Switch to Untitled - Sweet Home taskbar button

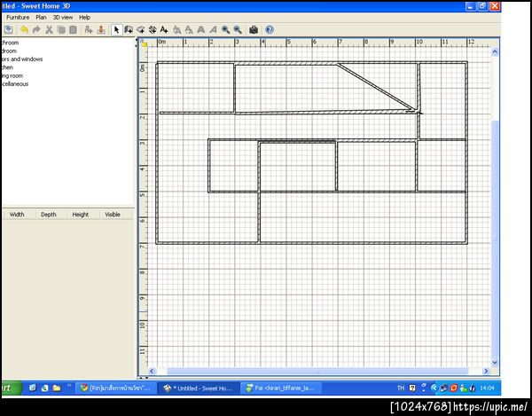pyautogui.click(x=199, y=389)
